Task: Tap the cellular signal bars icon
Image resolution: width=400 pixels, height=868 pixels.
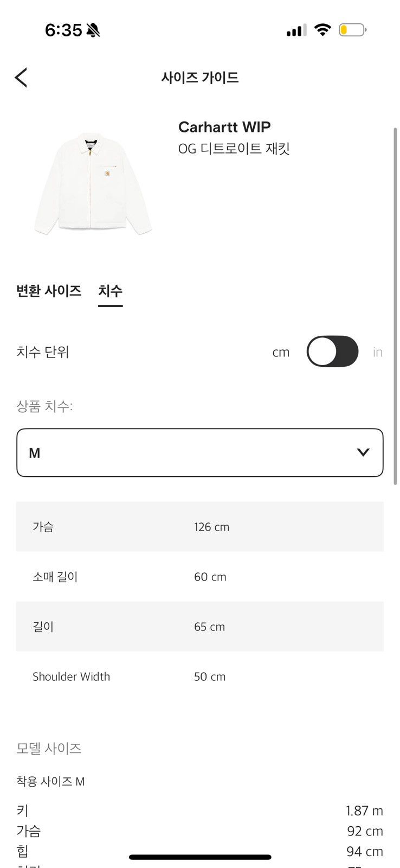Action: 296,30
